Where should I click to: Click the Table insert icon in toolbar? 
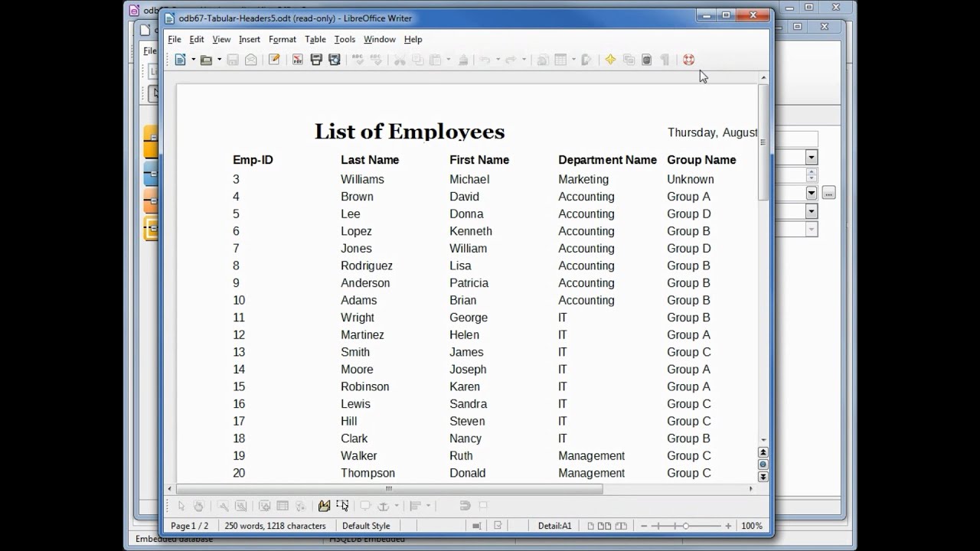coord(560,60)
